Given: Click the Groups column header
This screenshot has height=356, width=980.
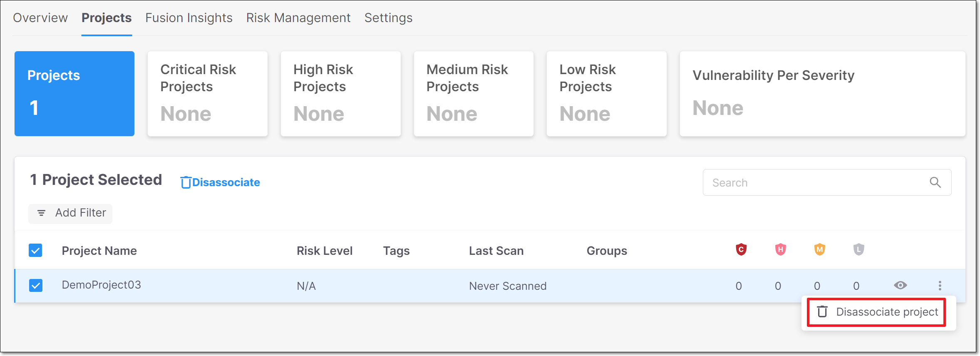Looking at the screenshot, I should pos(607,251).
